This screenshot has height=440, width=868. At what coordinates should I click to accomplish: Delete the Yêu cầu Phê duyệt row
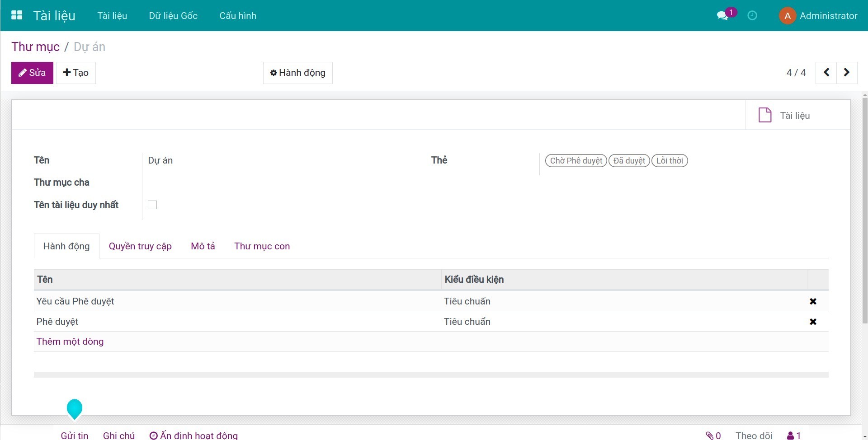click(x=813, y=301)
